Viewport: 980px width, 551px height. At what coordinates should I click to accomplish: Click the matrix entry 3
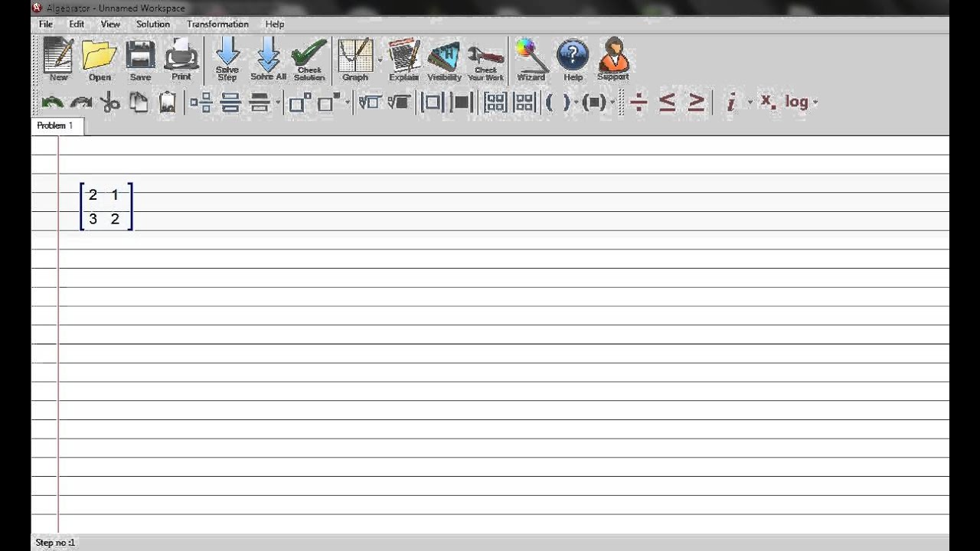click(x=93, y=220)
